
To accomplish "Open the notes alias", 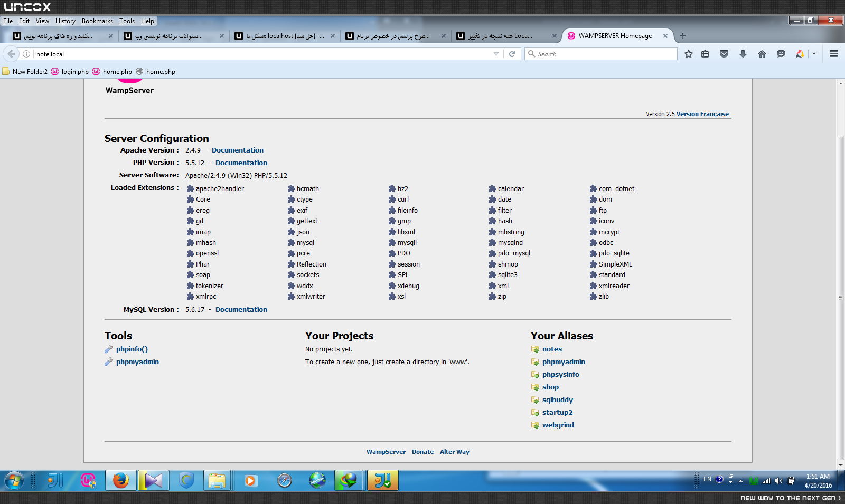I will [x=552, y=349].
